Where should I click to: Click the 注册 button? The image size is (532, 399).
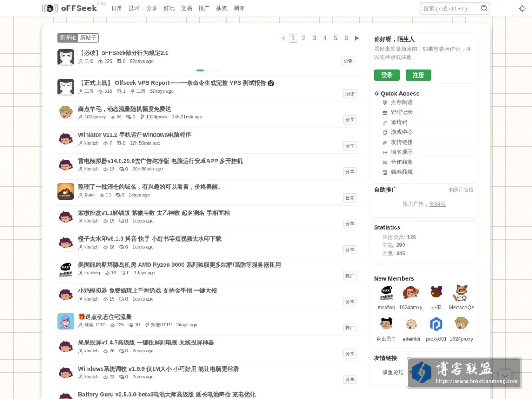419,75
